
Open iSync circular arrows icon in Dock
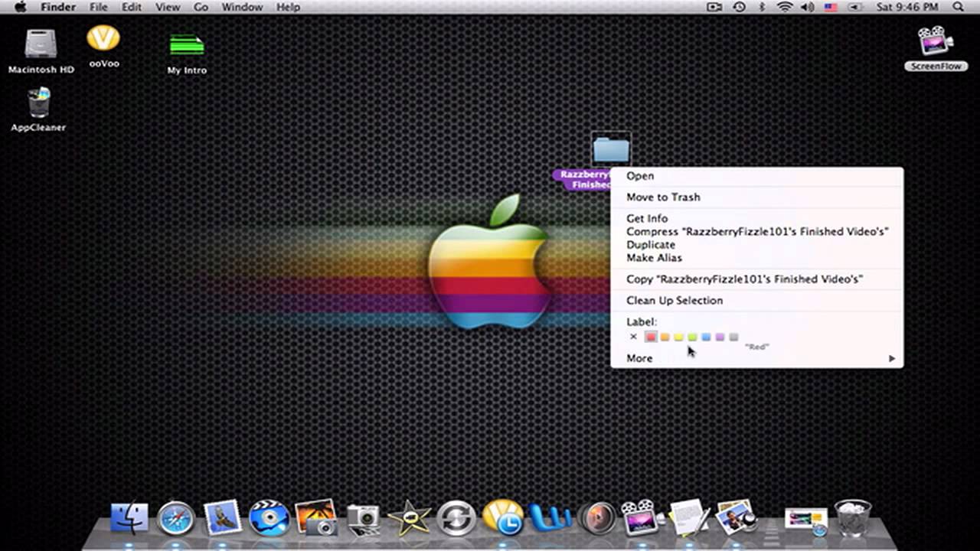456,519
